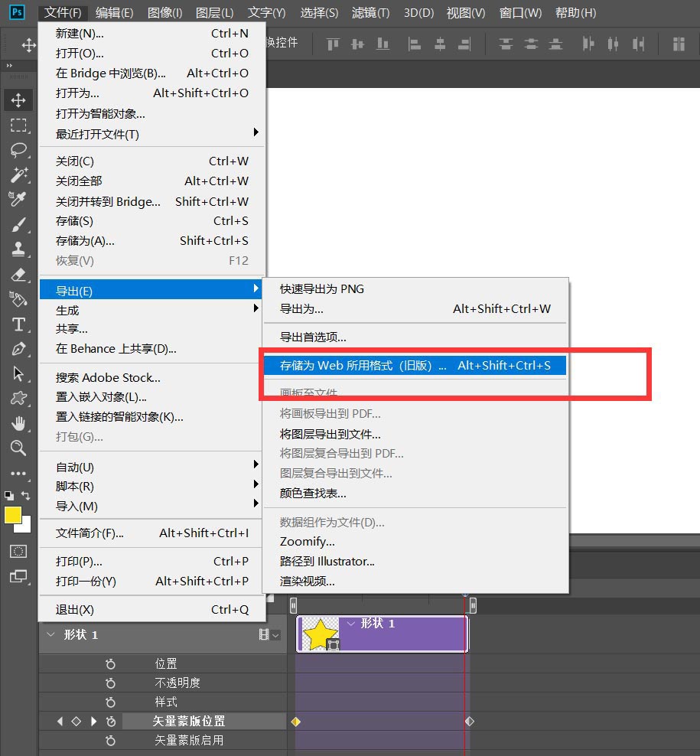Select the Brush tool
Screen dimensions: 700x756
pyautogui.click(x=18, y=224)
